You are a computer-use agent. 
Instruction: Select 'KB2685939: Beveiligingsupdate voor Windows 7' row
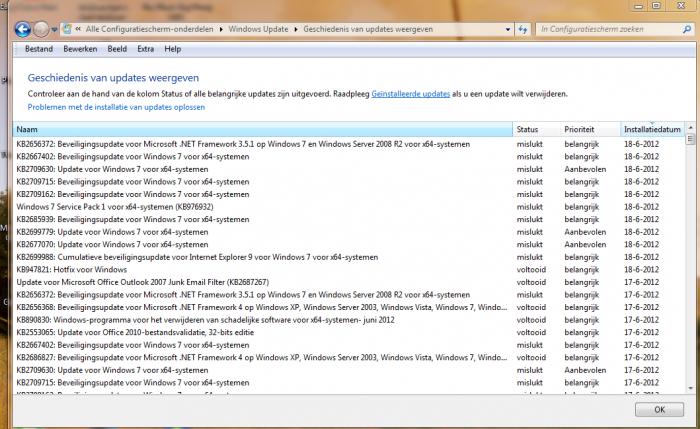click(133, 220)
